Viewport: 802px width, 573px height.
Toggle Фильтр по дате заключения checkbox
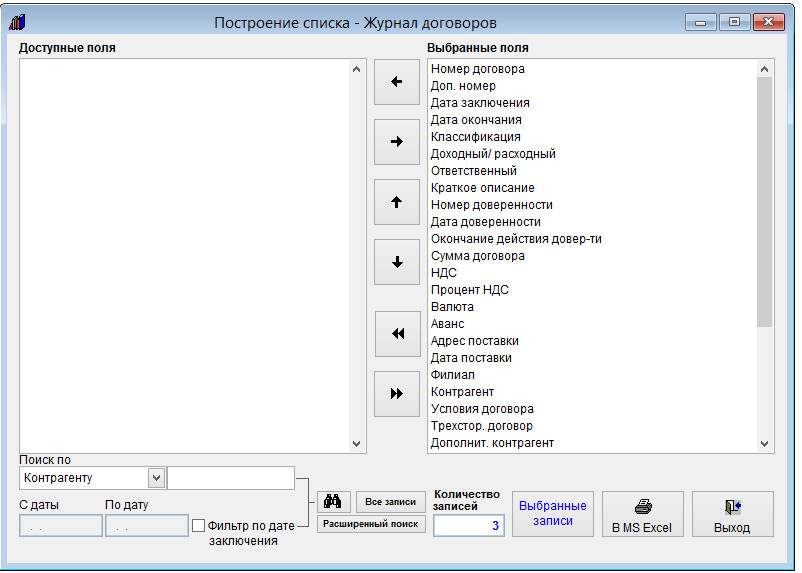(x=198, y=525)
